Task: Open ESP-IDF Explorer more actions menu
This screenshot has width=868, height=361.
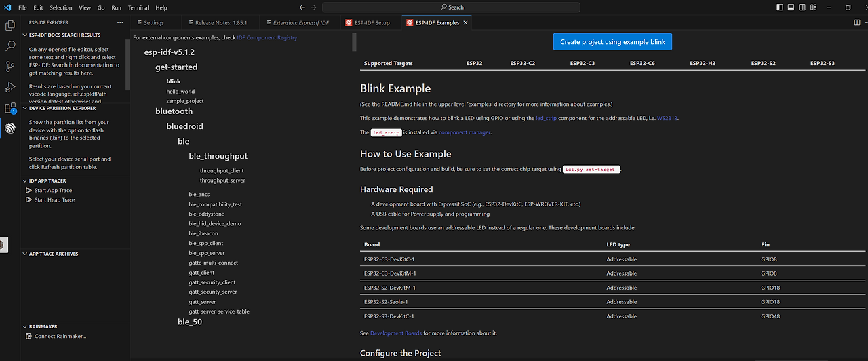Action: pyautogui.click(x=121, y=22)
